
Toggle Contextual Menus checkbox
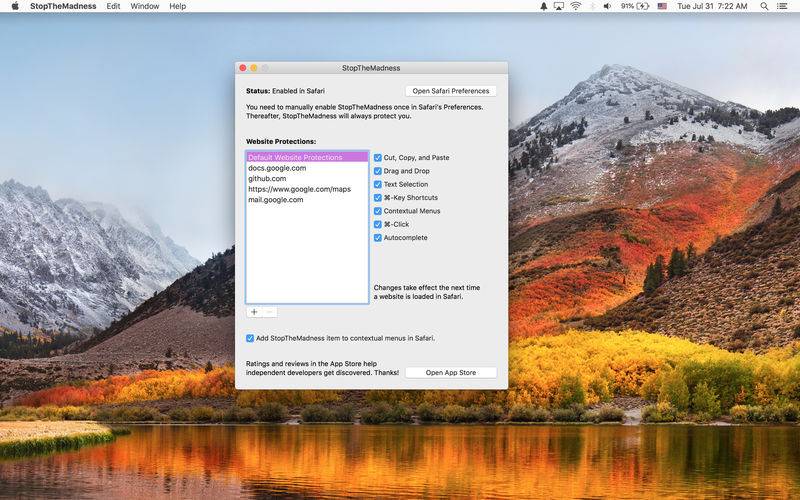(378, 211)
